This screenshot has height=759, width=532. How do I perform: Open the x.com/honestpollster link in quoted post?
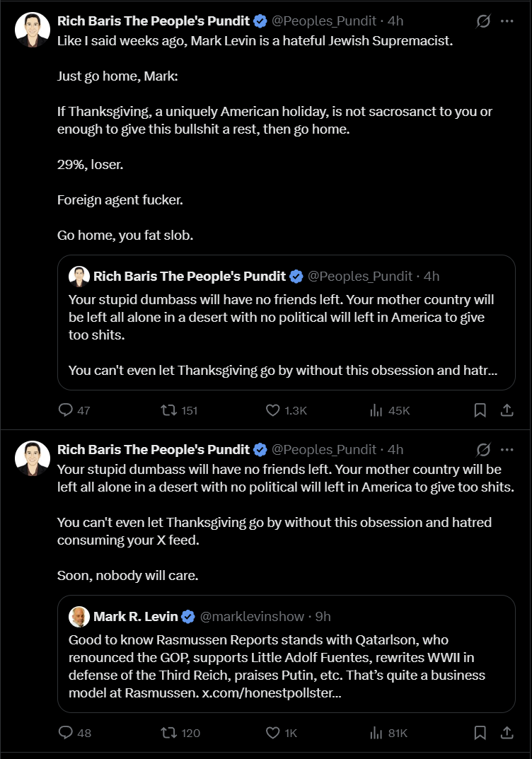click(x=272, y=693)
